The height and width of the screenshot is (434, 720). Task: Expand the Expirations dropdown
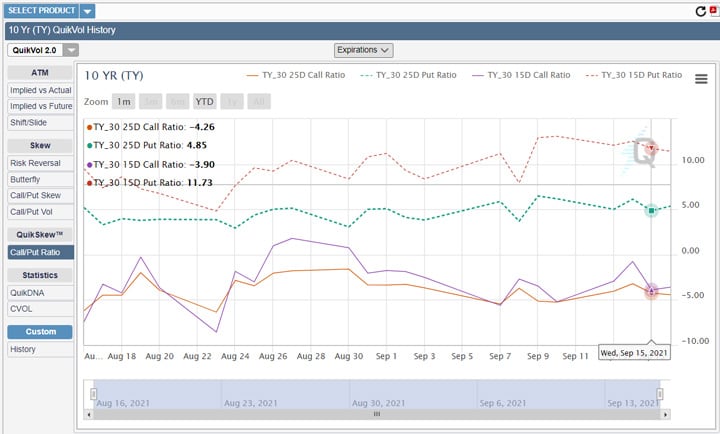pyautogui.click(x=364, y=49)
